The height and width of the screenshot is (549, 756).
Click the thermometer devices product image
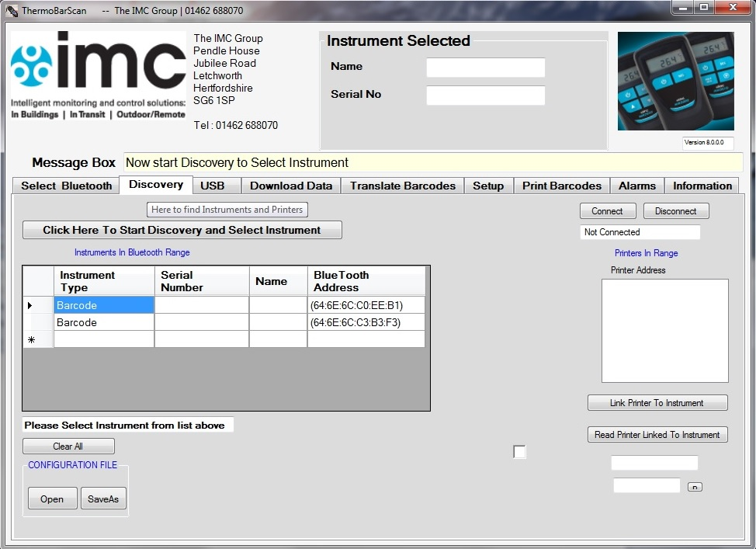(675, 81)
